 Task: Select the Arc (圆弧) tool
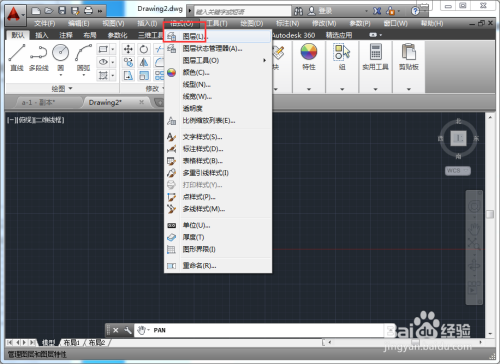tap(83, 58)
